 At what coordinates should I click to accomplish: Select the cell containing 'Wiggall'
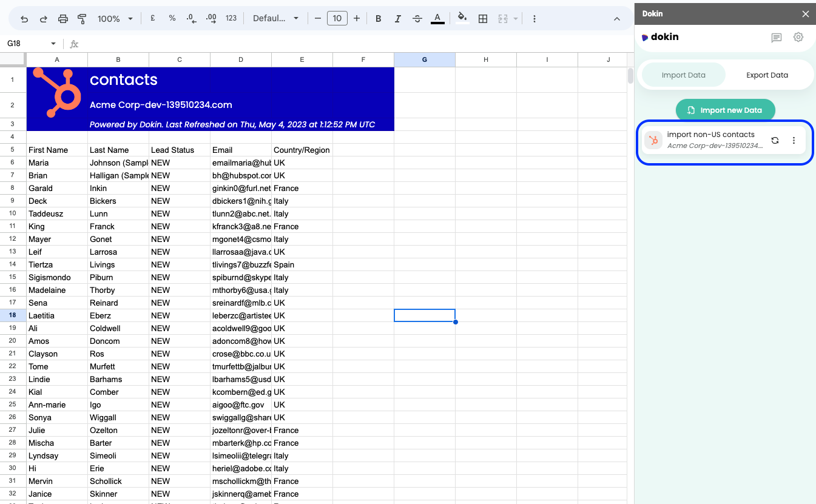coord(118,417)
